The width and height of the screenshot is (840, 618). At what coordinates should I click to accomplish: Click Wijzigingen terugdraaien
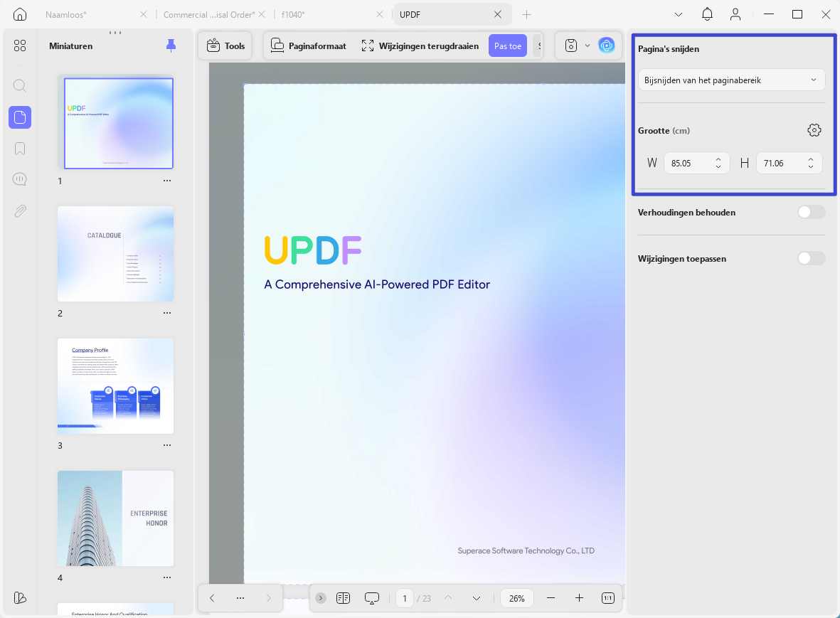[x=420, y=46]
